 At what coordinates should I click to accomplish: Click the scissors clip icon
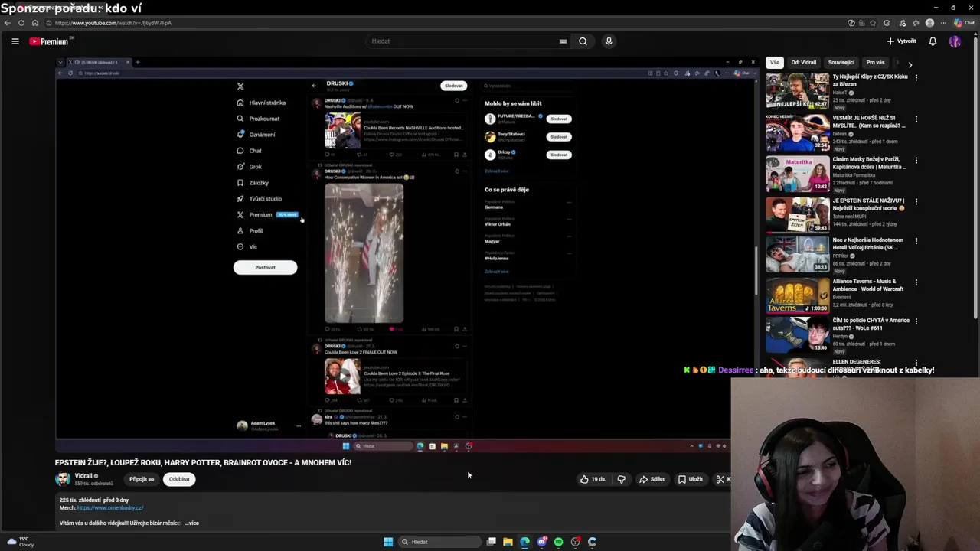(720, 479)
